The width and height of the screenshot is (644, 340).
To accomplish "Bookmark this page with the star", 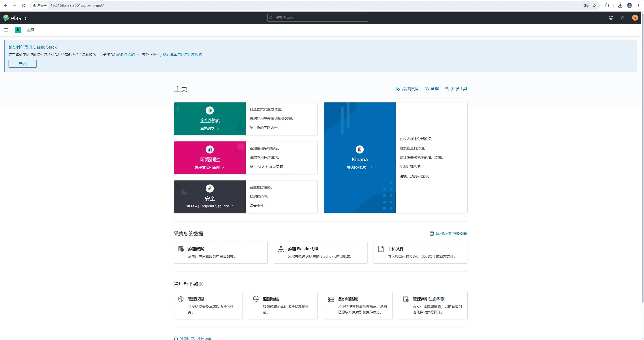I will 594,6.
